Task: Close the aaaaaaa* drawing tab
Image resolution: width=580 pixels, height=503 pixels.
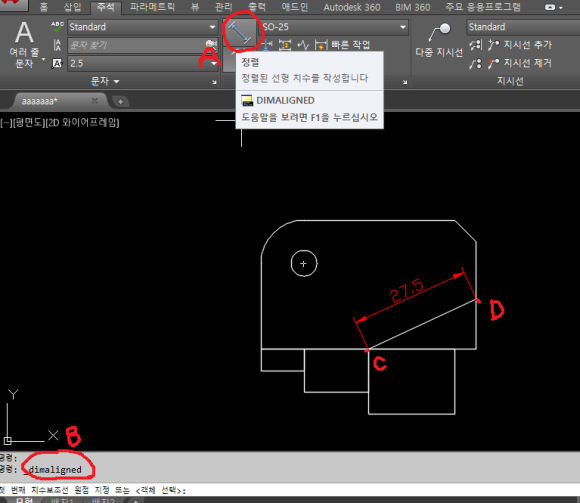Action: point(95,101)
